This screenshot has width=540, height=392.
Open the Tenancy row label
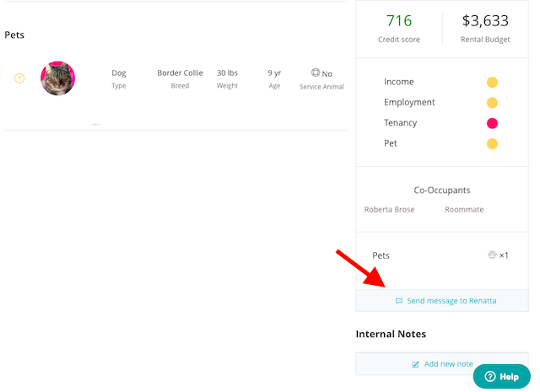pyautogui.click(x=401, y=123)
